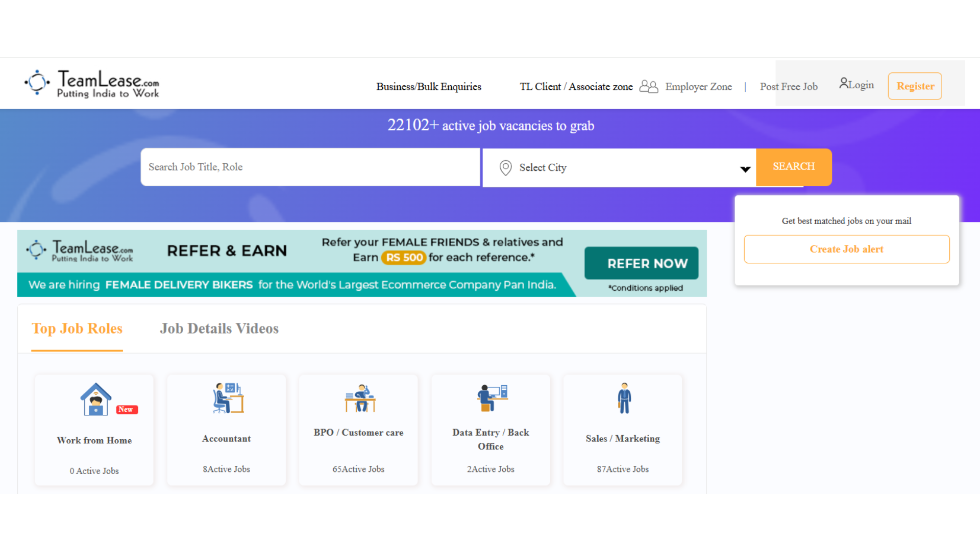
Task: Click the 'RS 500' badge in banner
Action: [404, 258]
